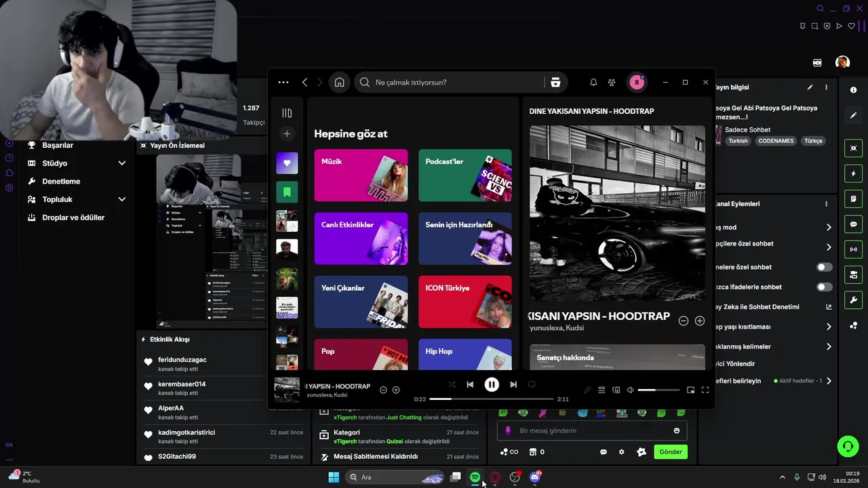This screenshot has width=868, height=488.
Task: Open the Yayın bilgisi three-dots menu
Action: (x=826, y=87)
